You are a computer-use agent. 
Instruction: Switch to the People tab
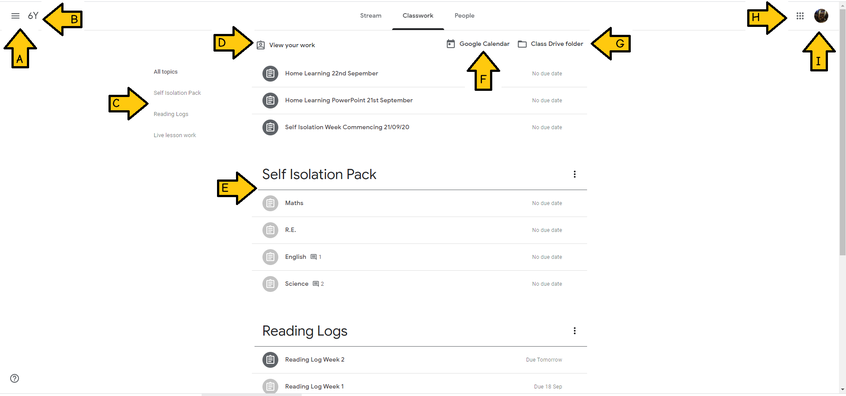point(465,16)
